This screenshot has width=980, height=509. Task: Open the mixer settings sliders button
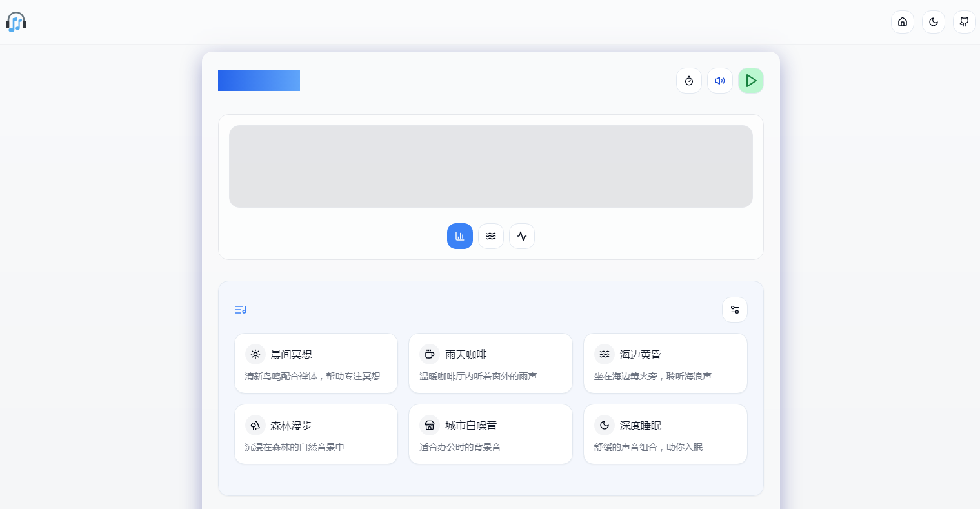point(735,310)
